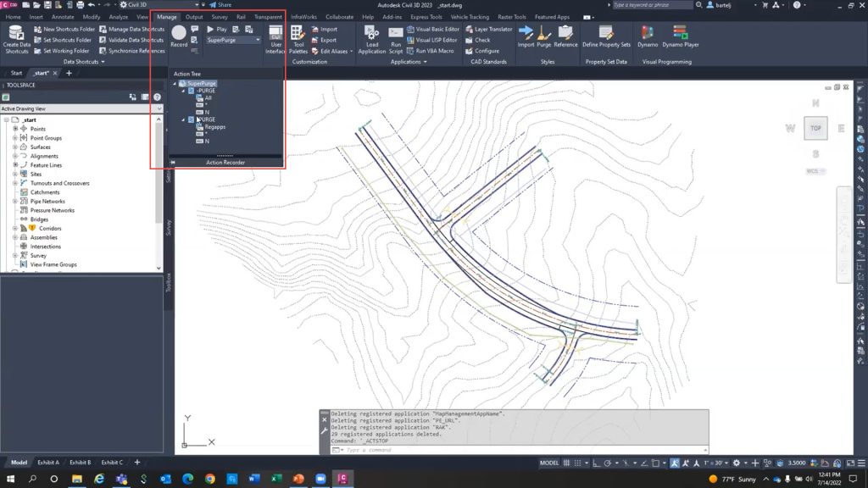Switch to Analyze ribbon tab
This screenshot has height=488, width=868.
pyautogui.click(x=118, y=17)
